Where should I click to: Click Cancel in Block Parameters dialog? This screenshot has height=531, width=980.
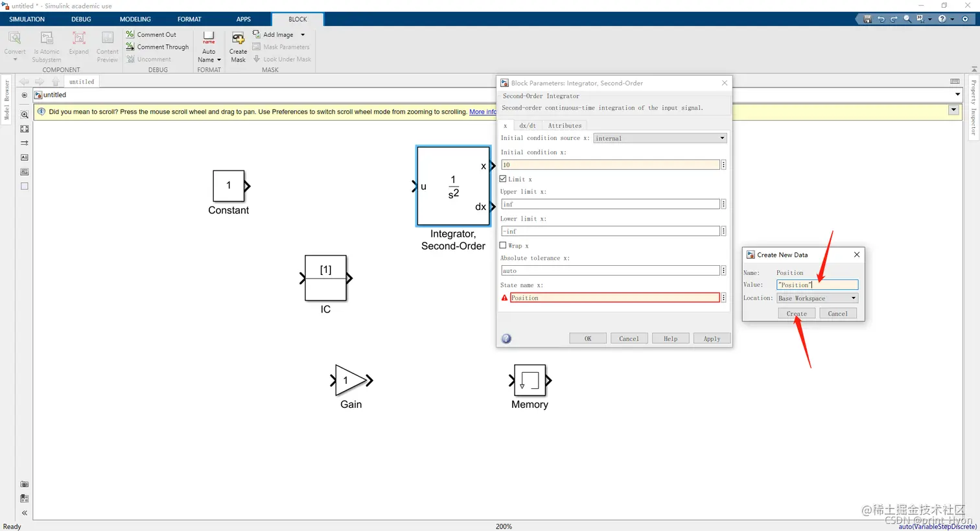(629, 338)
